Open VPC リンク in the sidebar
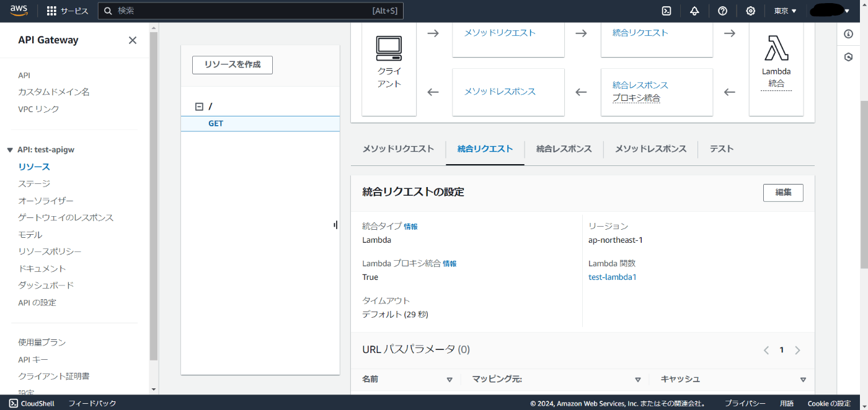Image resolution: width=868 pixels, height=410 pixels. point(38,109)
